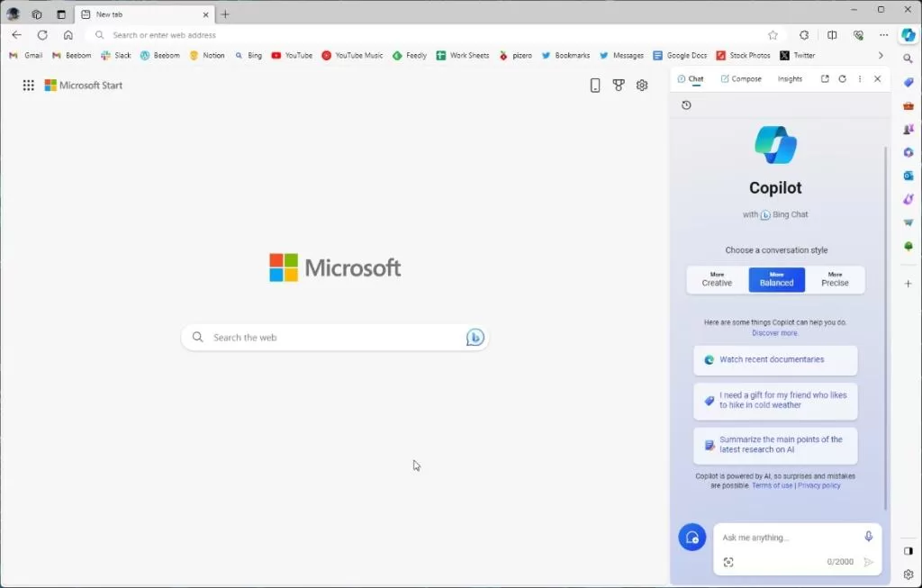Select More Creative conversation style
The width and height of the screenshot is (922, 588).
tap(717, 280)
